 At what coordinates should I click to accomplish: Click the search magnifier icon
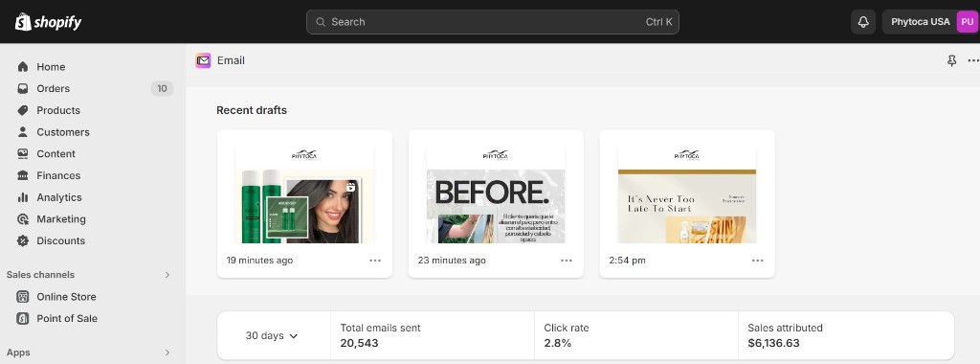(321, 22)
